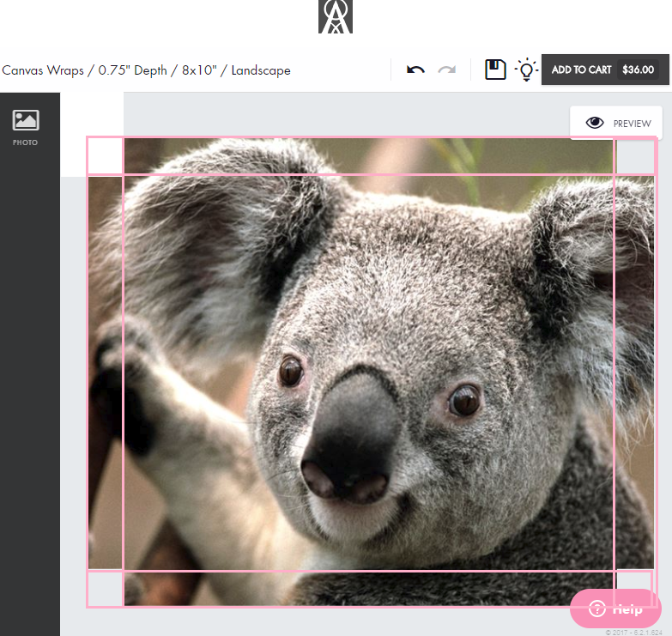Screen dimensions: 672x636
Task: Click the redo arrow icon
Action: (446, 70)
